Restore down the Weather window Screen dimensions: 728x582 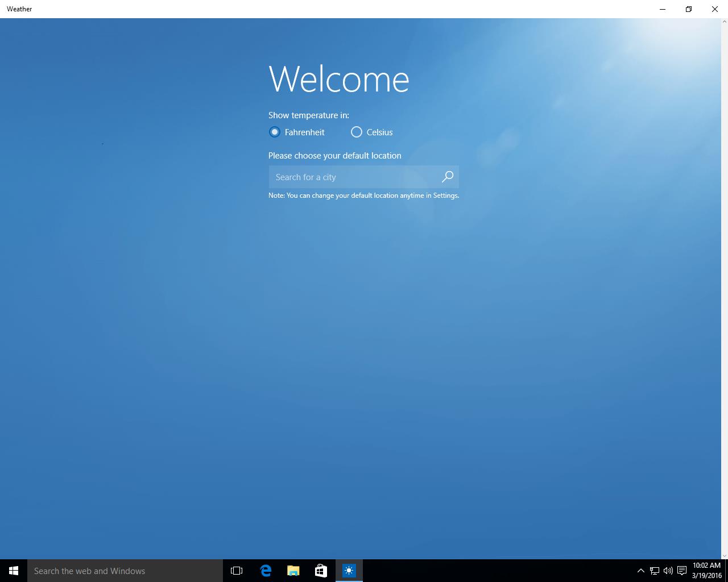pyautogui.click(x=689, y=9)
